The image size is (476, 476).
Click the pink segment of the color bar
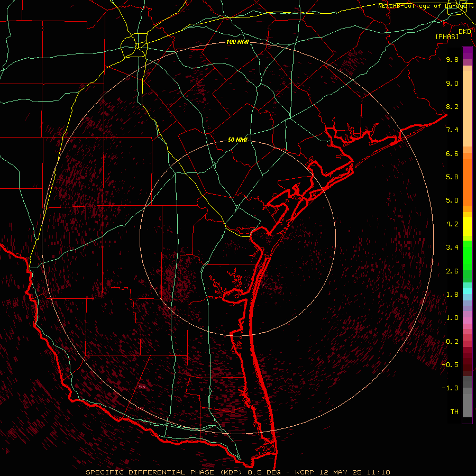click(x=467, y=321)
